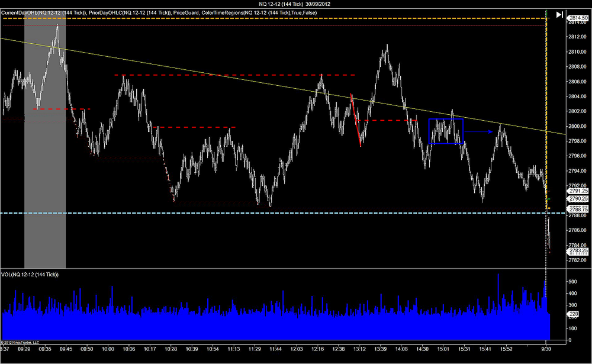The height and width of the screenshot is (364, 592).
Task: Click the 12:03 time axis label
Action: coord(297,349)
